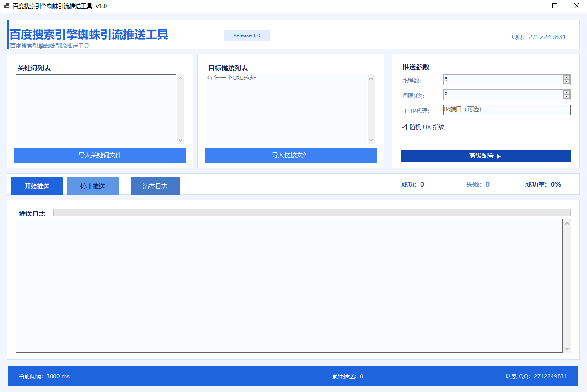Click the 累计推送: 0 status text

tap(348, 376)
